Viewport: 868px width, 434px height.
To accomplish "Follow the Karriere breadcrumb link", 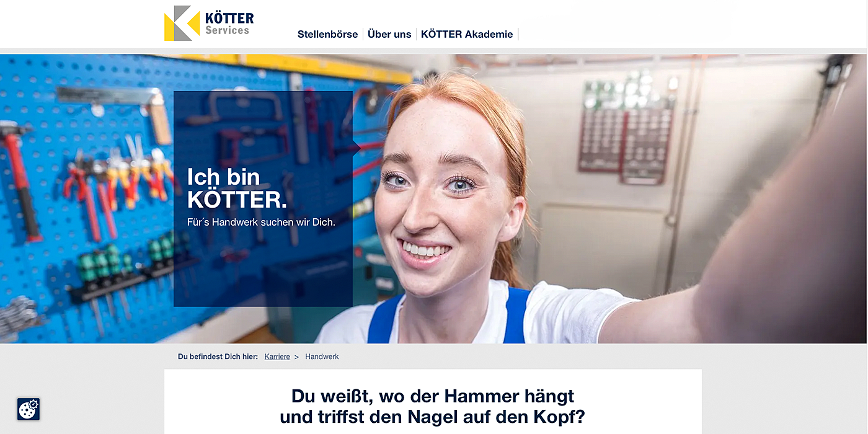I will pyautogui.click(x=277, y=356).
